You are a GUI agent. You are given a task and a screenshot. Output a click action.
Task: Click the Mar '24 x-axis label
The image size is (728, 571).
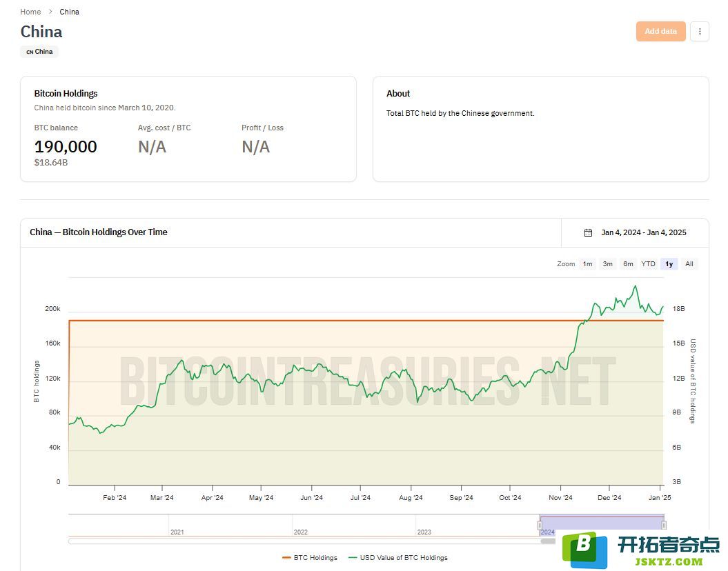[161, 497]
